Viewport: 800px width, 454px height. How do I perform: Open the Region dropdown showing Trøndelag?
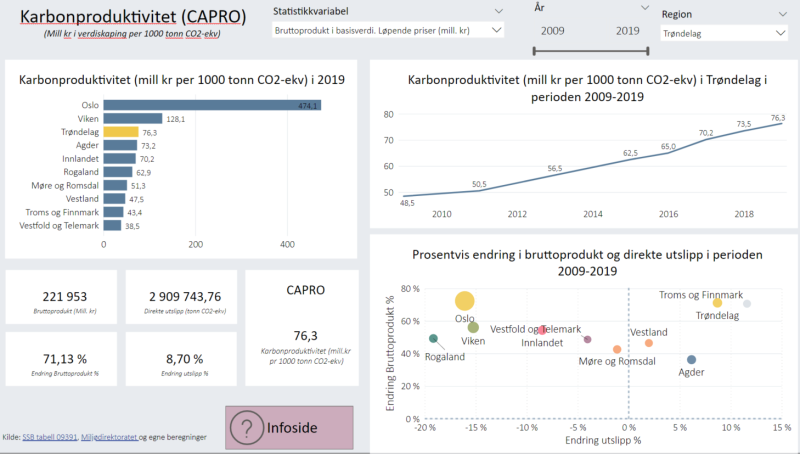click(724, 34)
